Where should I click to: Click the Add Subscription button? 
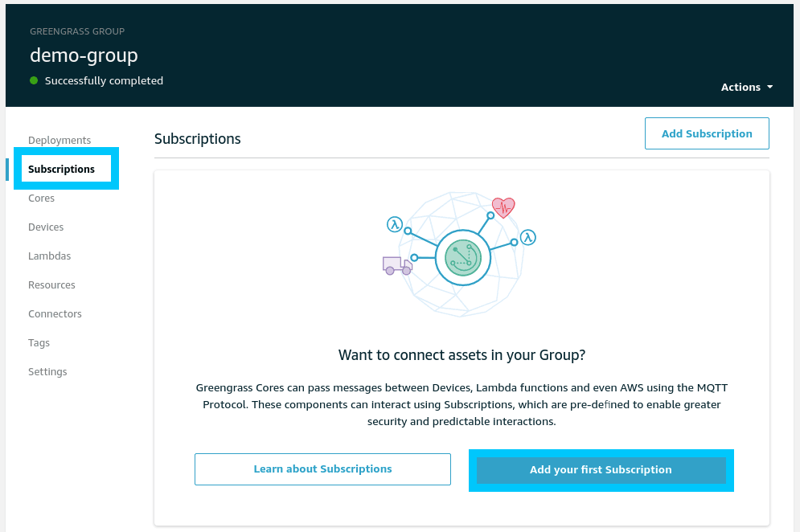click(707, 133)
